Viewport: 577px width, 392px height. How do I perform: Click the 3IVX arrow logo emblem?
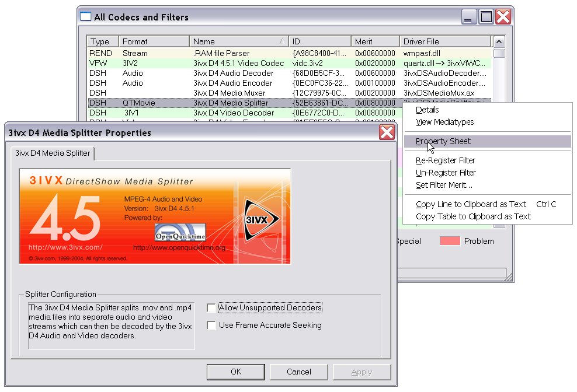[x=260, y=220]
